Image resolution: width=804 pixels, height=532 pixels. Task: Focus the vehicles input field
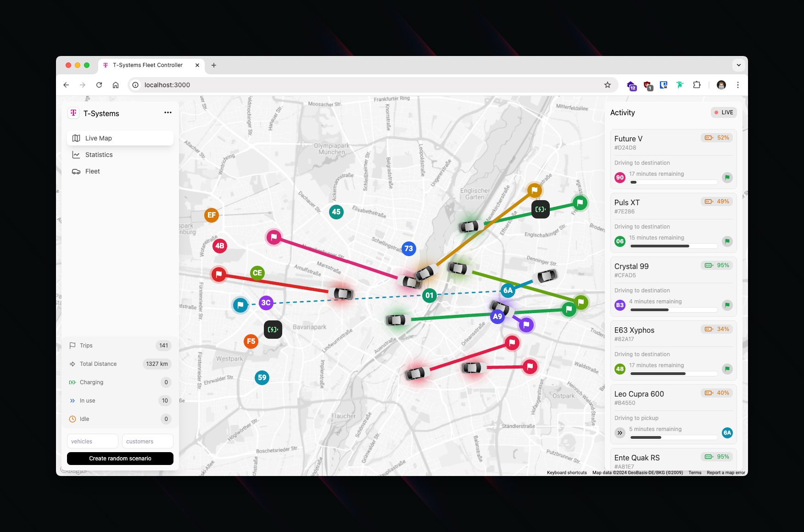tap(93, 441)
